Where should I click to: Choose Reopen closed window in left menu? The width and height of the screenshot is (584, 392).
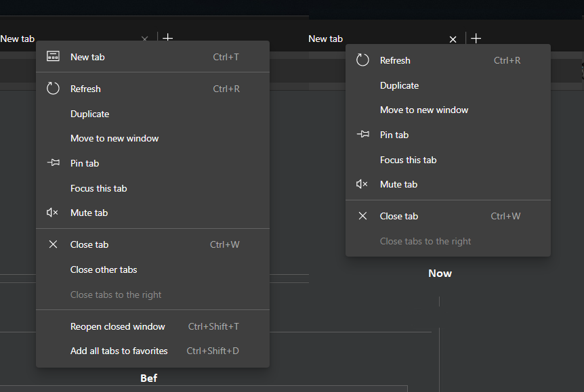[152, 326]
